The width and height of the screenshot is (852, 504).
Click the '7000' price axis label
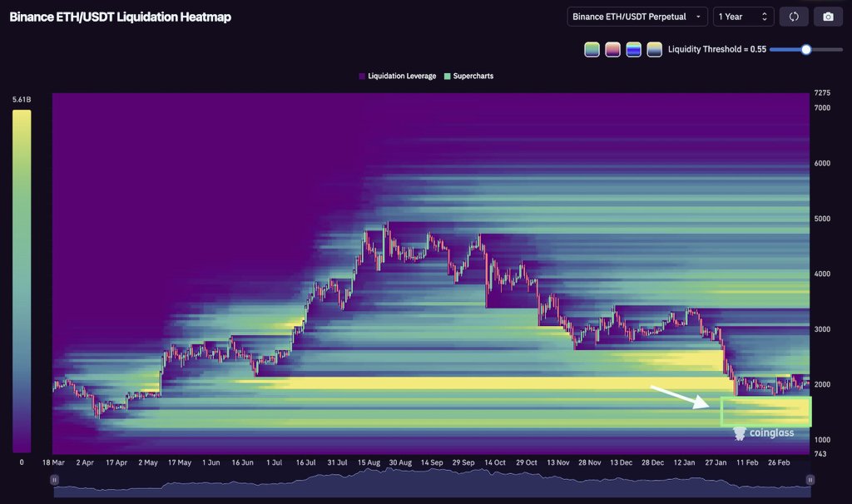[x=822, y=107]
